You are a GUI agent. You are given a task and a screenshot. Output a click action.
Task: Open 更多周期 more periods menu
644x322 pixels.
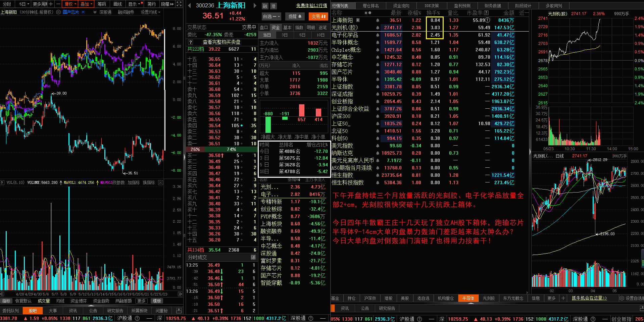[x=40, y=4]
